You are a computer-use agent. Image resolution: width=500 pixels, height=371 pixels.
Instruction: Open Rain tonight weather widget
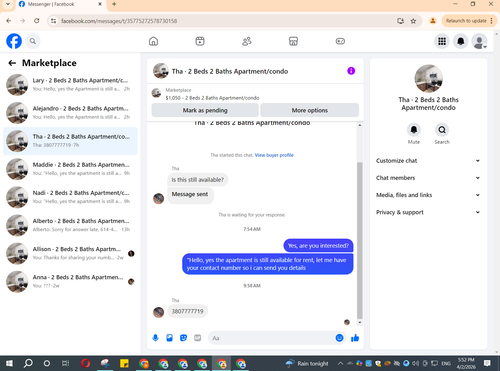tap(307, 363)
